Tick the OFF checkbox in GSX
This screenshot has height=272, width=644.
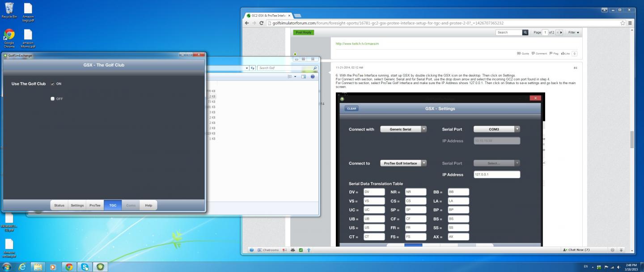(x=53, y=99)
